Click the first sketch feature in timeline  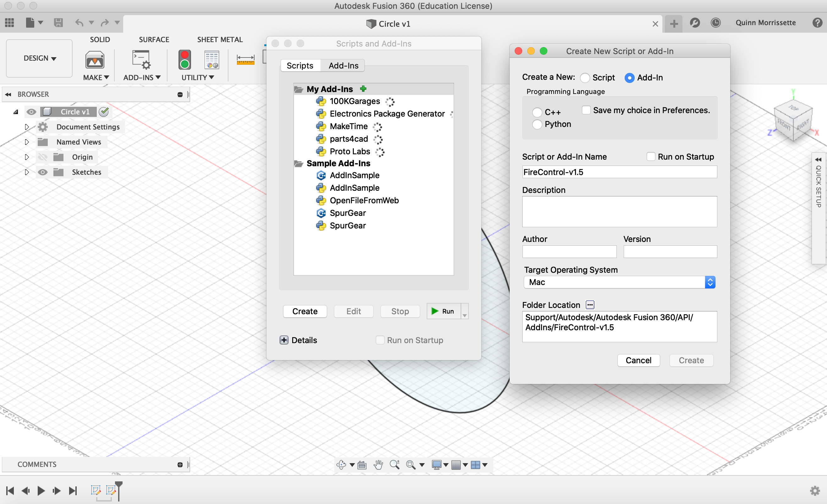pyautogui.click(x=96, y=490)
